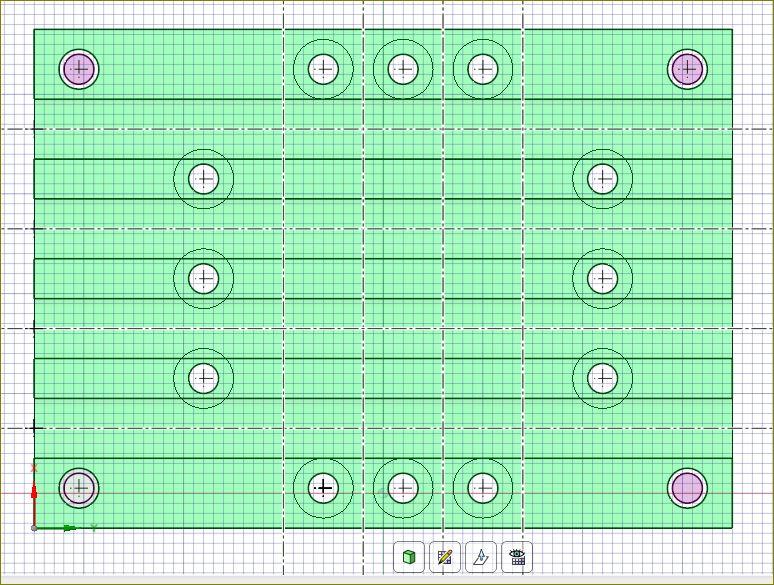The width and height of the screenshot is (774, 585).
Task: Pick the purple pin in the top-right corner
Action: pyautogui.click(x=687, y=69)
